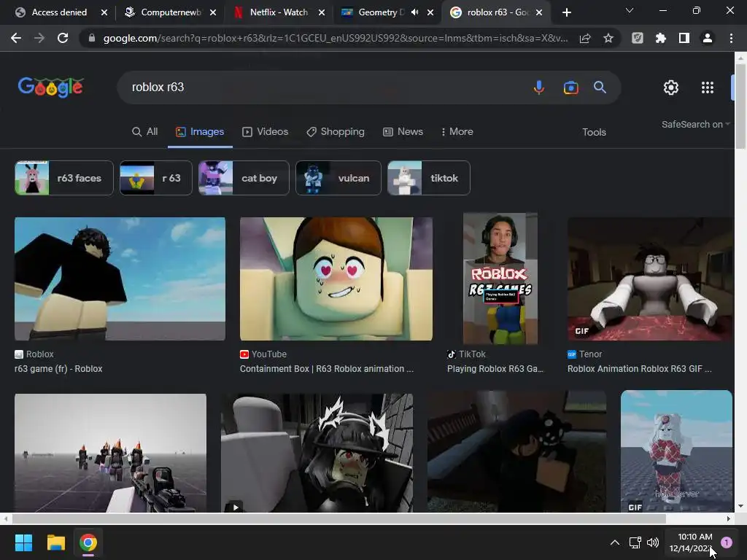Image resolution: width=747 pixels, height=560 pixels.
Task: Open the Chrome three-dot menu
Action: coord(731,38)
